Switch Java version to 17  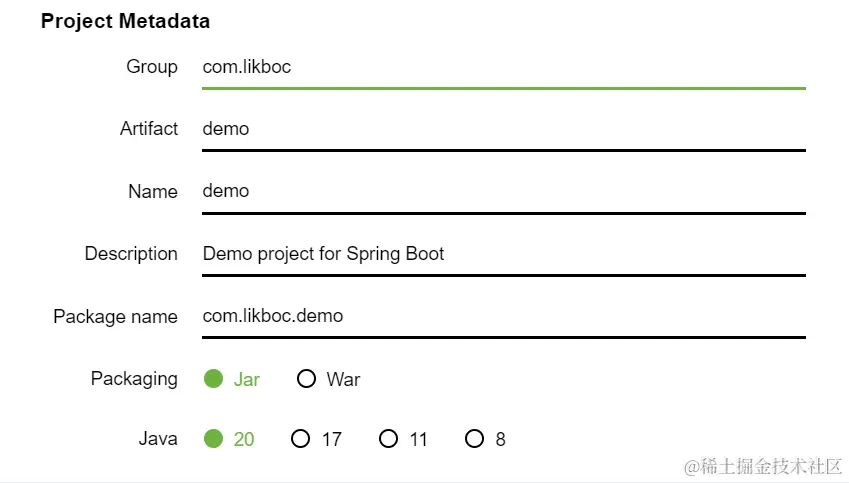coord(300,439)
